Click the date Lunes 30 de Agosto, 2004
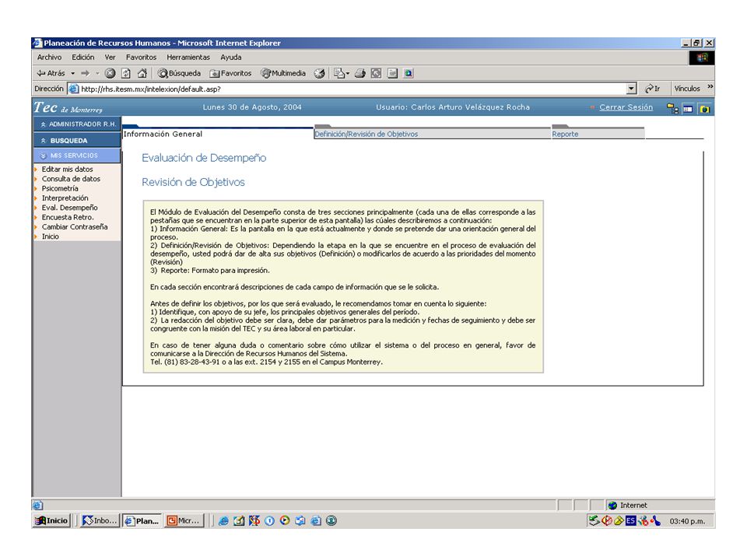 pos(252,107)
